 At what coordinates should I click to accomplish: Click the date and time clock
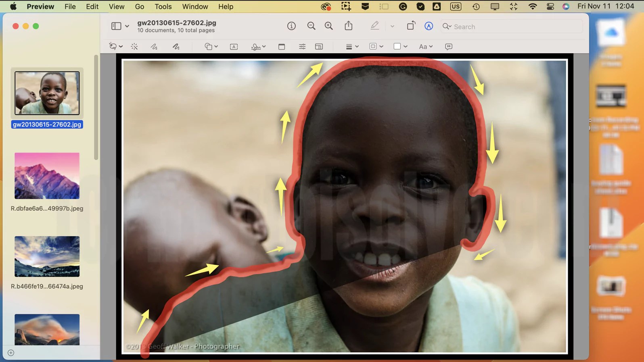coord(606,6)
